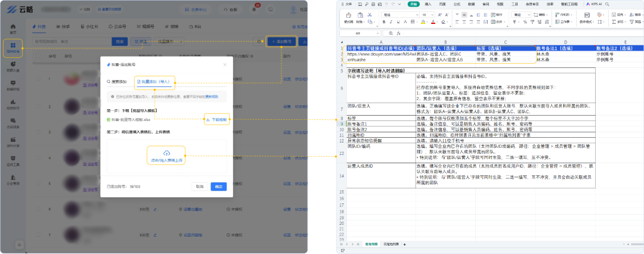Open the 账号矩阵 sidebar section

[13, 48]
